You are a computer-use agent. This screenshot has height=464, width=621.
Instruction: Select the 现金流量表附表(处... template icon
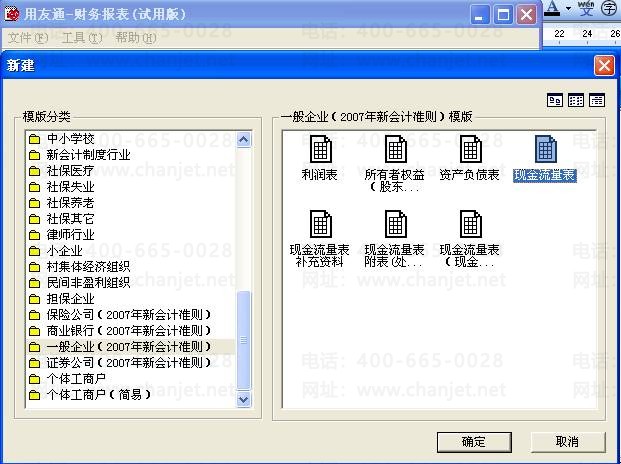click(395, 224)
